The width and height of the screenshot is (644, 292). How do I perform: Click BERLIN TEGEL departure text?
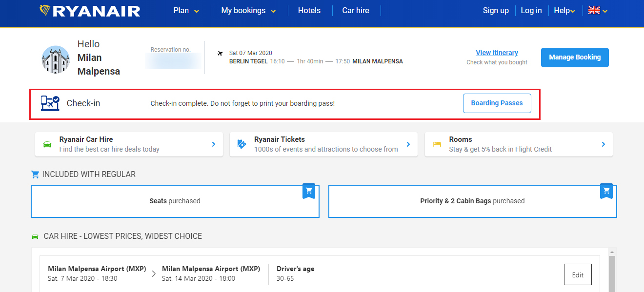point(248,61)
